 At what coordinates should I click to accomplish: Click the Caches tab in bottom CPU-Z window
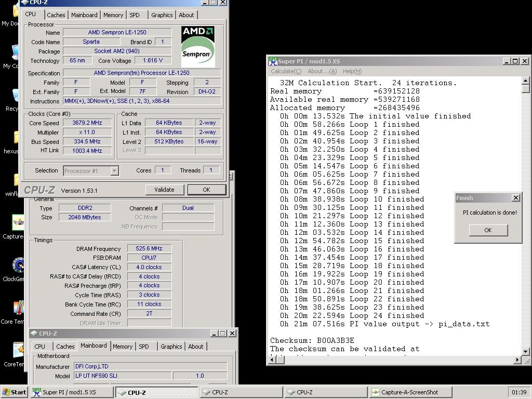pyautogui.click(x=65, y=347)
